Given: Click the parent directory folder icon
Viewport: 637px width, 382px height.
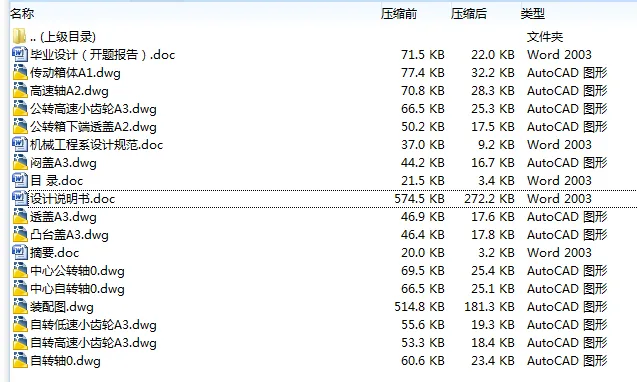Looking at the screenshot, I should pos(20,36).
